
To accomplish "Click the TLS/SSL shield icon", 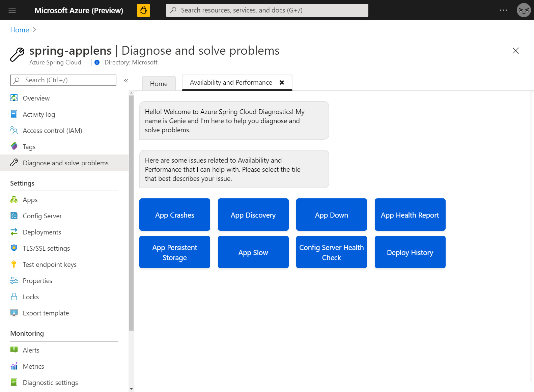I will click(14, 248).
